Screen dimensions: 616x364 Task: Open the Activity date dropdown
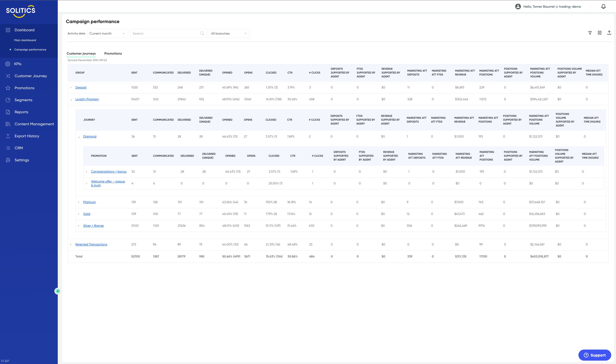(x=108, y=33)
